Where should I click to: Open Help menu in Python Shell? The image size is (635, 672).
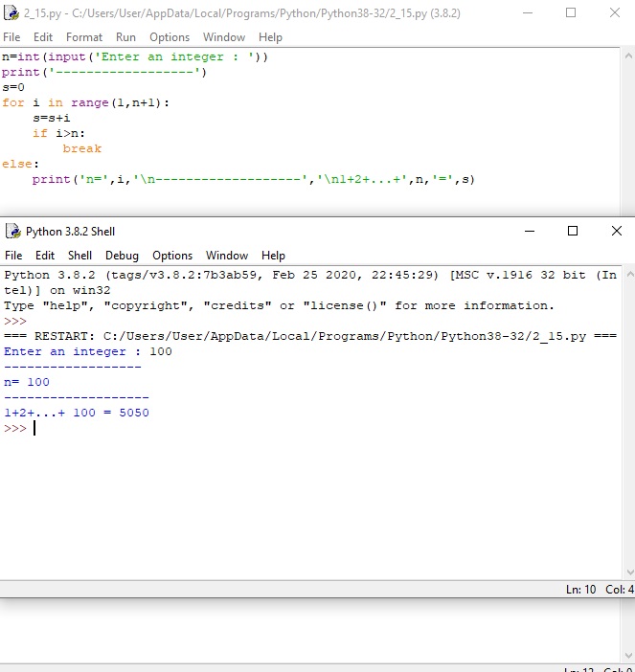click(273, 256)
